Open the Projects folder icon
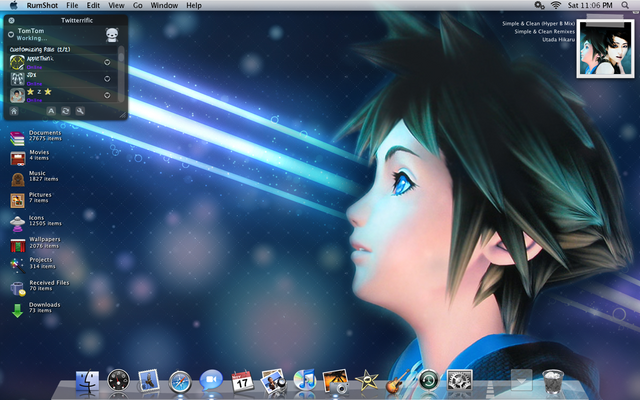 (17, 265)
